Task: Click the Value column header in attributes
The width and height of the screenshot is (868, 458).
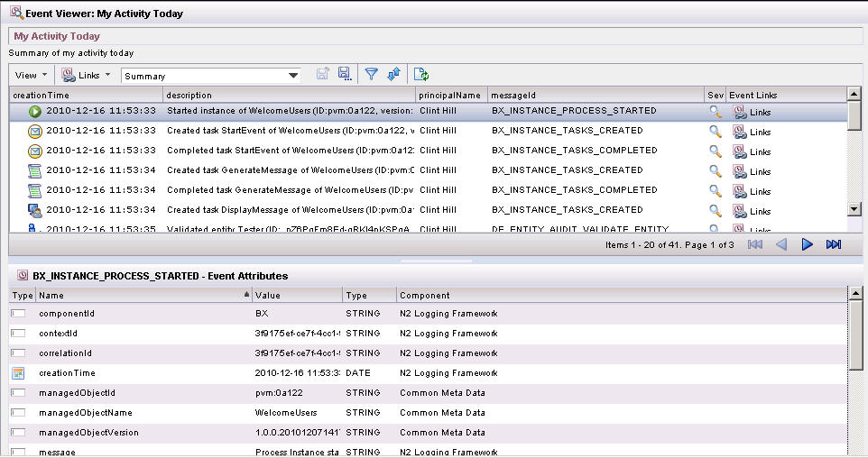Action: (x=297, y=296)
